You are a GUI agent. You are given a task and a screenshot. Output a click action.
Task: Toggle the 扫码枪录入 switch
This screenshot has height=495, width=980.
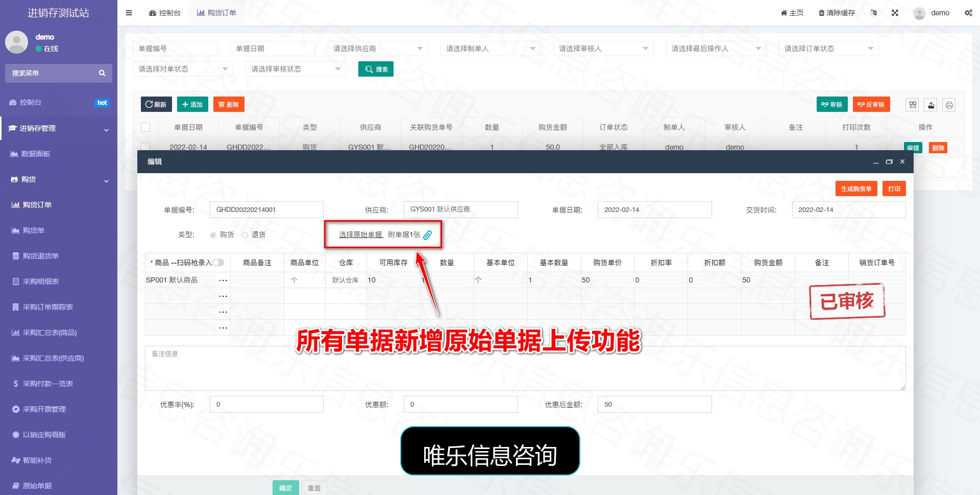218,263
